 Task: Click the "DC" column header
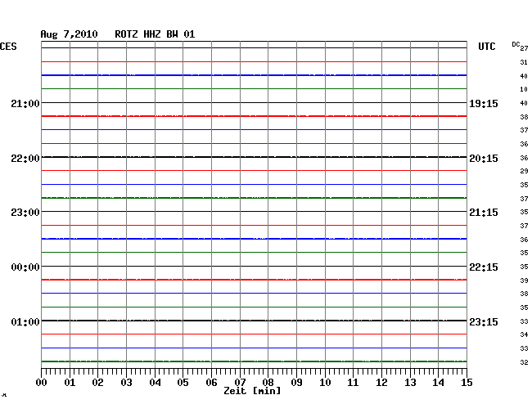click(516, 44)
